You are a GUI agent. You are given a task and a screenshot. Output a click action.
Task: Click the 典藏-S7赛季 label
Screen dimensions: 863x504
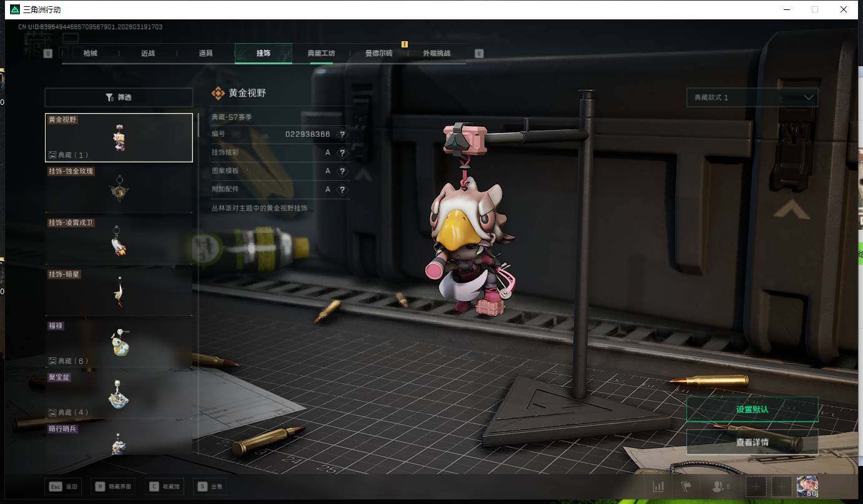[232, 117]
